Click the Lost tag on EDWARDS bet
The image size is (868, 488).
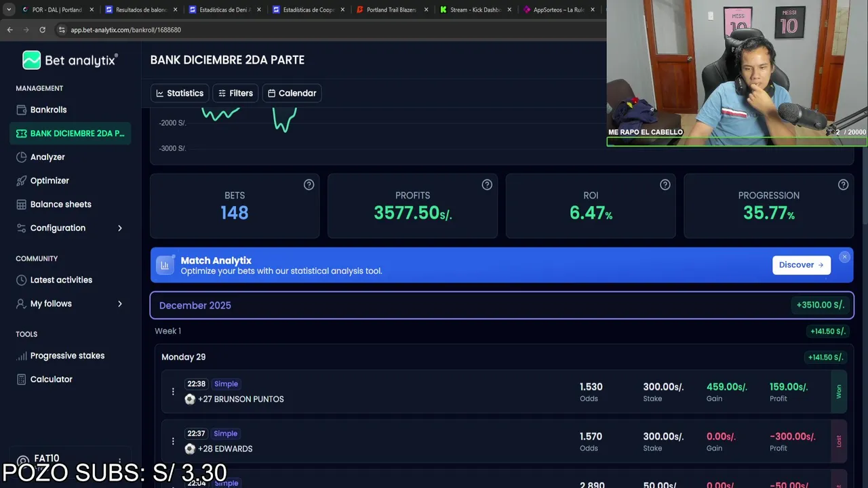pos(839,441)
